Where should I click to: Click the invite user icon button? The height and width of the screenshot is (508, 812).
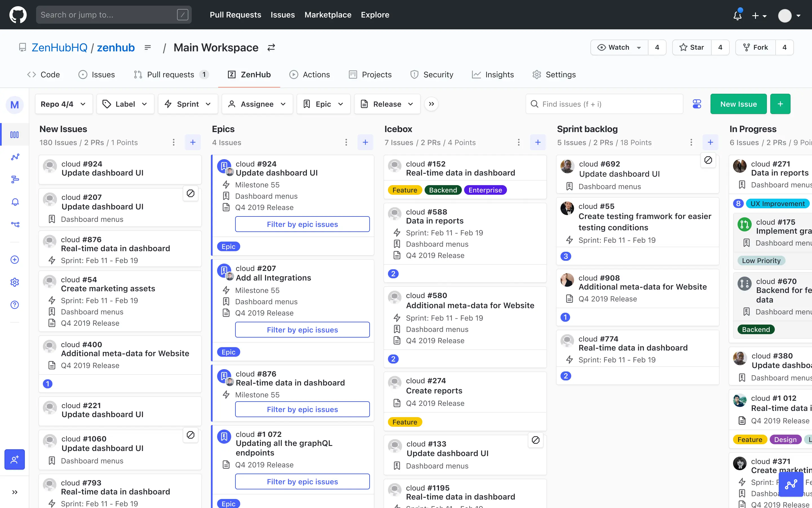(14, 459)
